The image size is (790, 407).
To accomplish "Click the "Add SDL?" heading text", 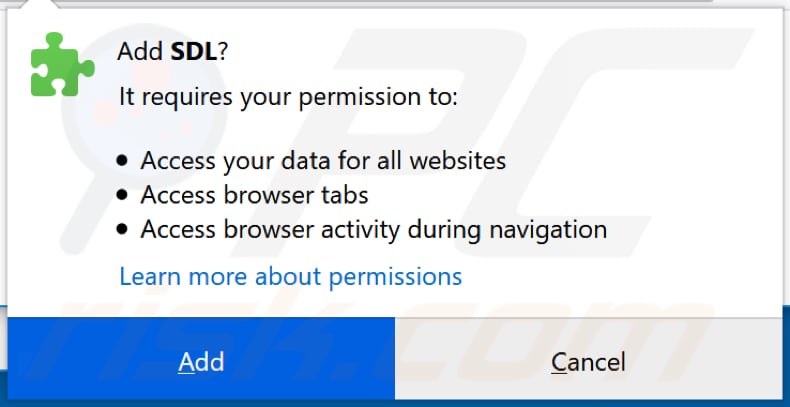I will point(172,51).
